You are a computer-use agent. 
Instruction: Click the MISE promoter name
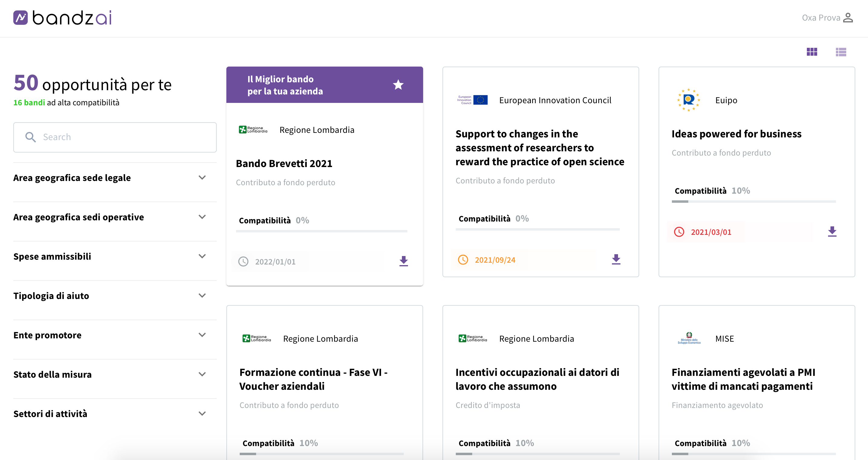point(725,339)
